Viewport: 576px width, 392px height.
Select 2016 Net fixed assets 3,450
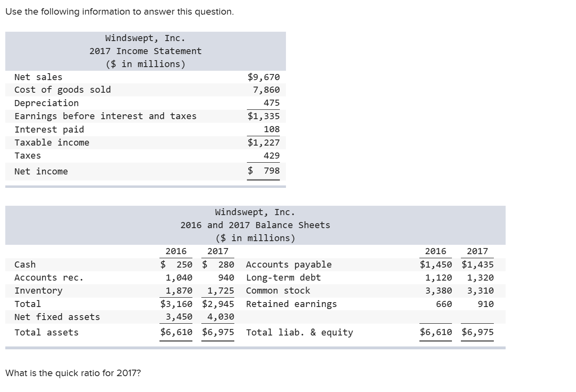[x=179, y=317]
